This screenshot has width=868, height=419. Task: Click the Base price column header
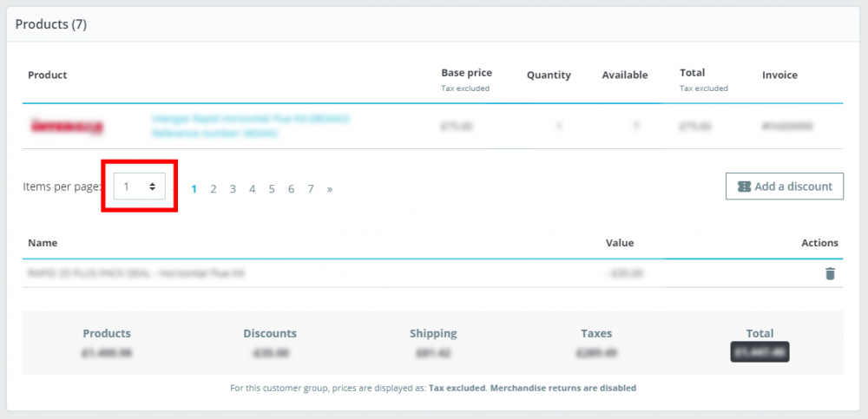click(x=466, y=73)
